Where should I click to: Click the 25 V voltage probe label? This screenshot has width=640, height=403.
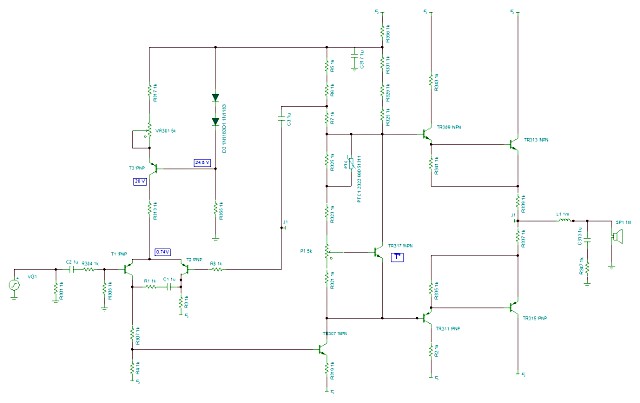tap(140, 182)
